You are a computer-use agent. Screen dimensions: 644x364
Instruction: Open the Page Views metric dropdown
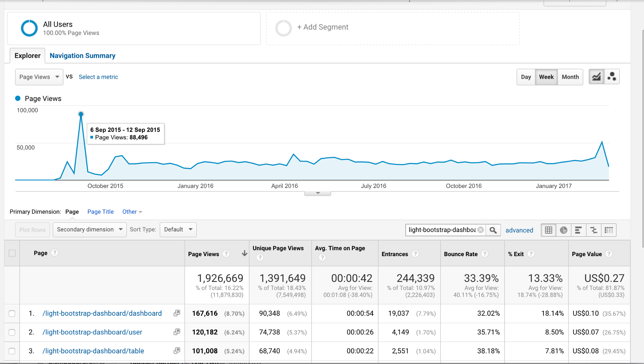39,77
